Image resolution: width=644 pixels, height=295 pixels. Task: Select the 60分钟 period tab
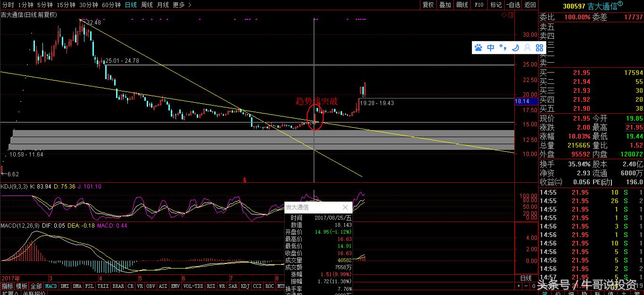click(x=111, y=5)
